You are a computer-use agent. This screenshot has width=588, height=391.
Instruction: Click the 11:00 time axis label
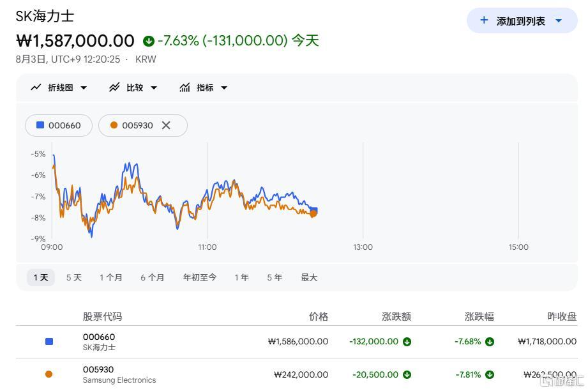tap(207, 247)
